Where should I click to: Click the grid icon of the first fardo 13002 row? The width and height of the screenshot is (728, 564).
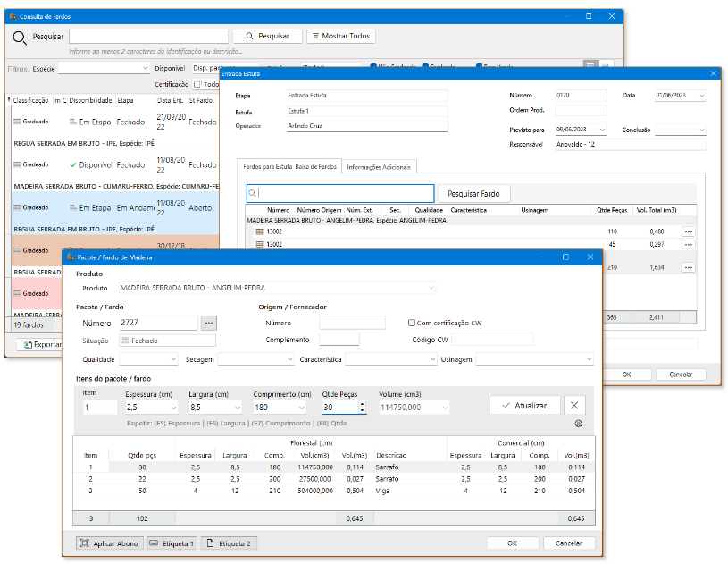(x=259, y=231)
